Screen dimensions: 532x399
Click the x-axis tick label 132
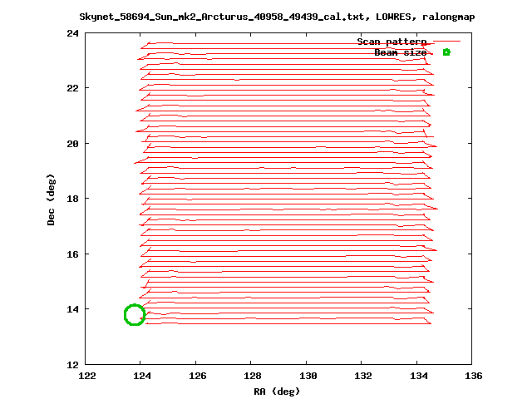pos(363,376)
